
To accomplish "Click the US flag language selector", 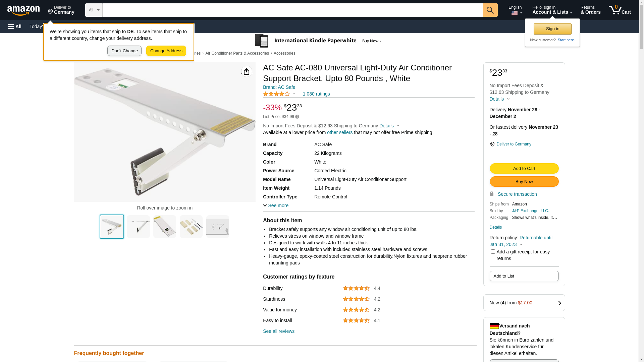I will point(515,13).
